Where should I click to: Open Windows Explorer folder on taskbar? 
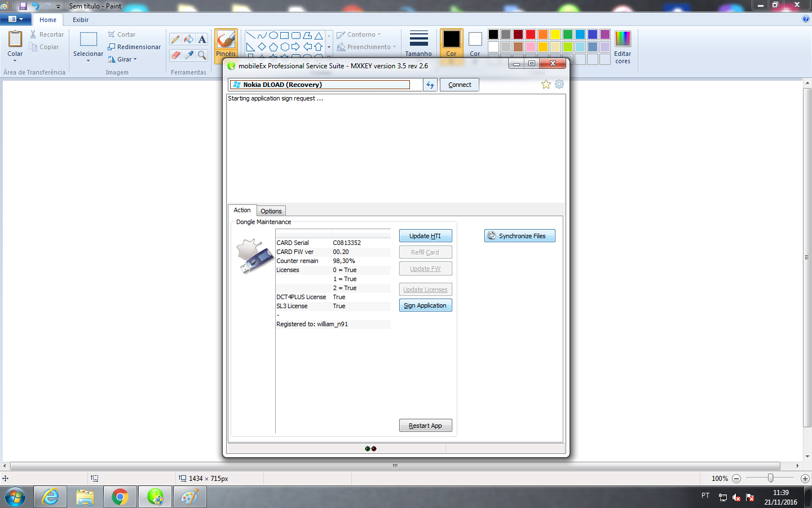tap(85, 497)
